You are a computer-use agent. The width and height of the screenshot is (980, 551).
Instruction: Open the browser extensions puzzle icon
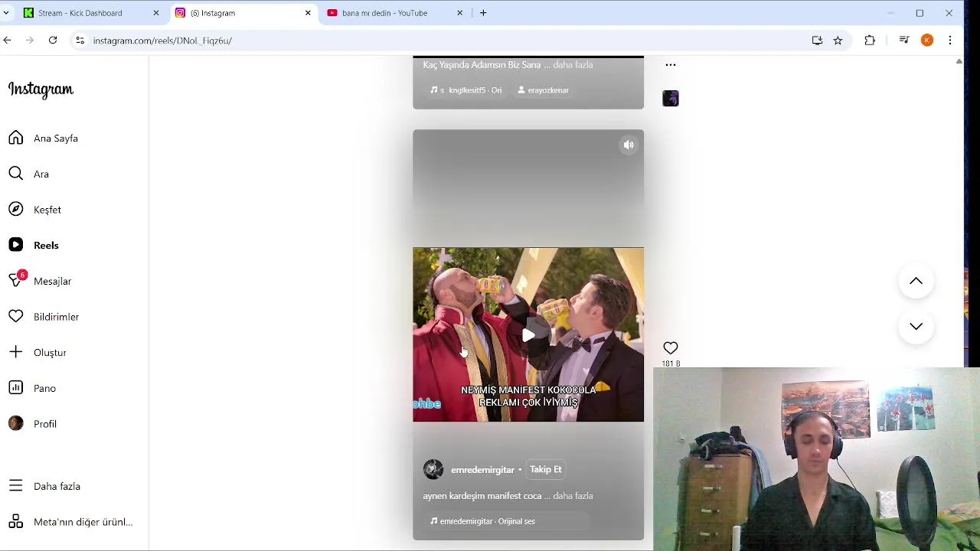click(870, 41)
